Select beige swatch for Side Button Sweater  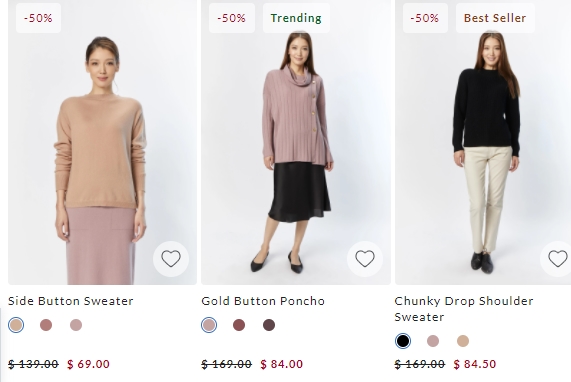coord(16,325)
